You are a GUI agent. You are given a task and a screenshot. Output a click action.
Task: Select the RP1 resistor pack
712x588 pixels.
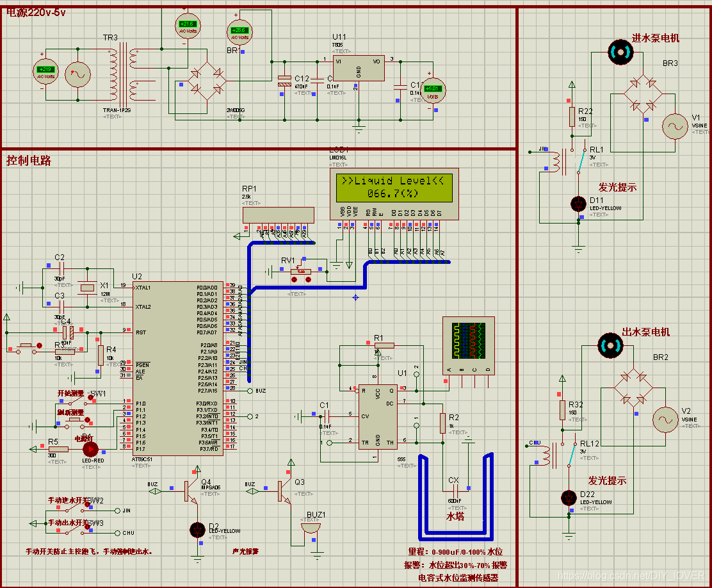pyautogui.click(x=279, y=215)
